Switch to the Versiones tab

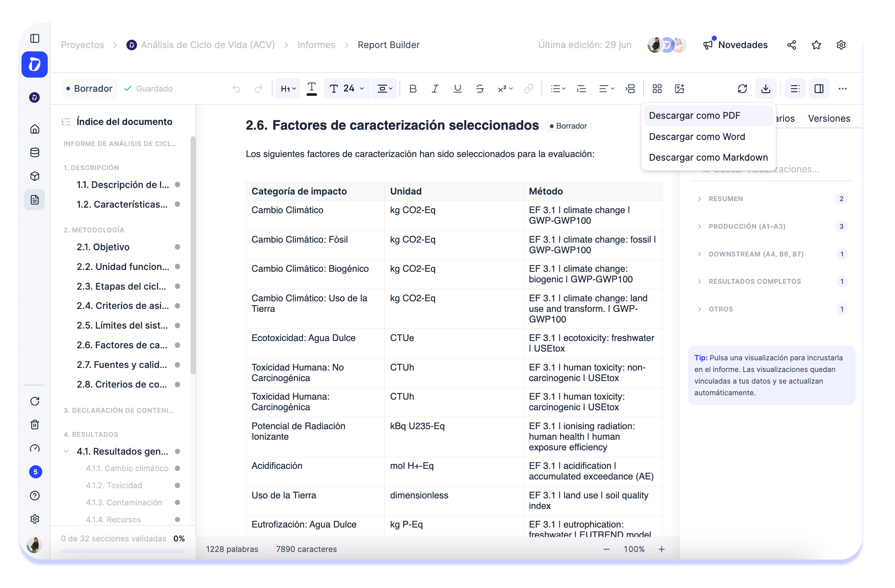829,119
